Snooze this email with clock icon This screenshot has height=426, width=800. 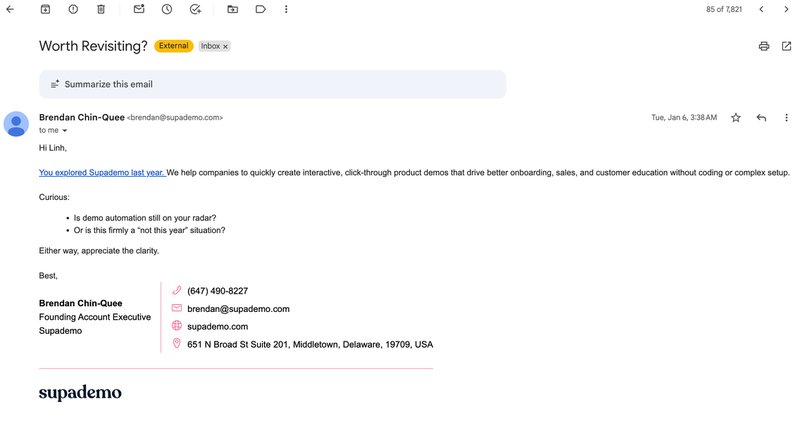click(x=167, y=9)
